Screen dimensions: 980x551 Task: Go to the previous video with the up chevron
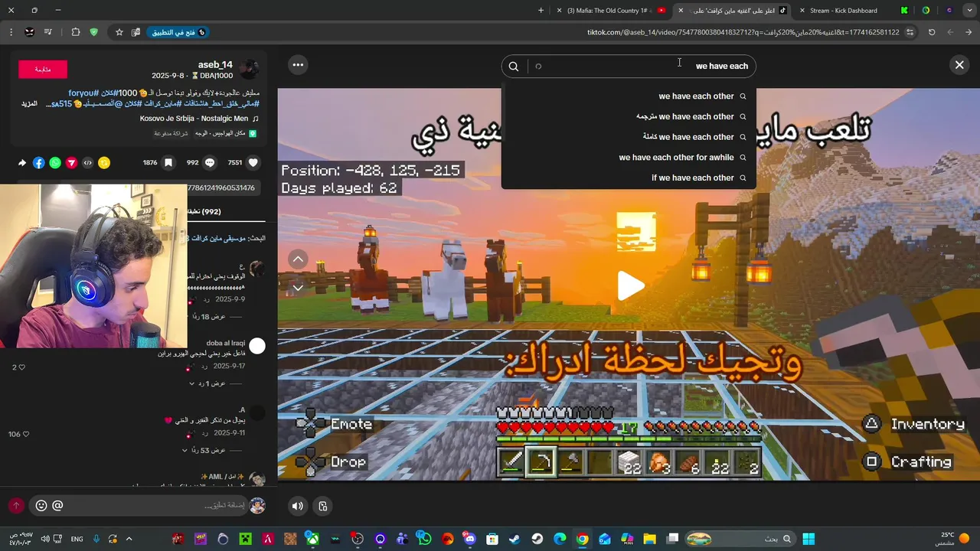(x=298, y=259)
